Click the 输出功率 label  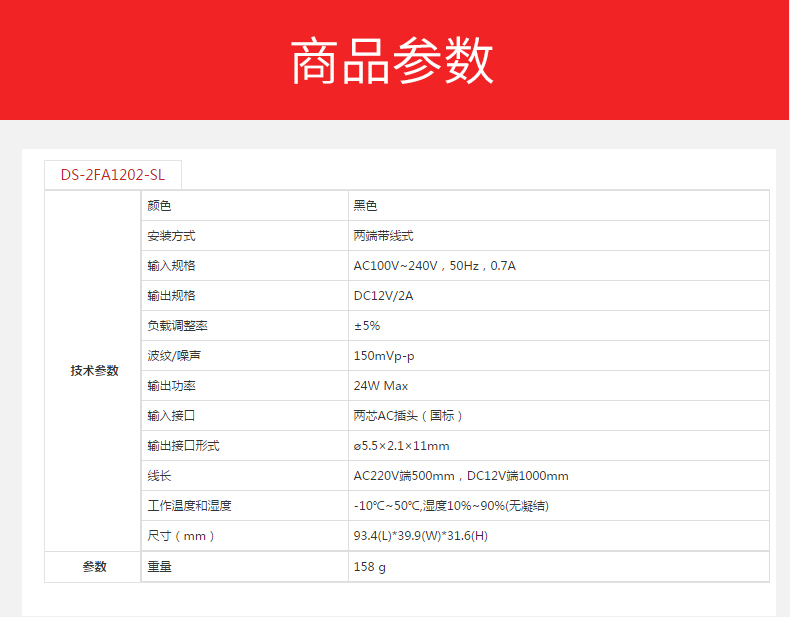click(x=171, y=386)
